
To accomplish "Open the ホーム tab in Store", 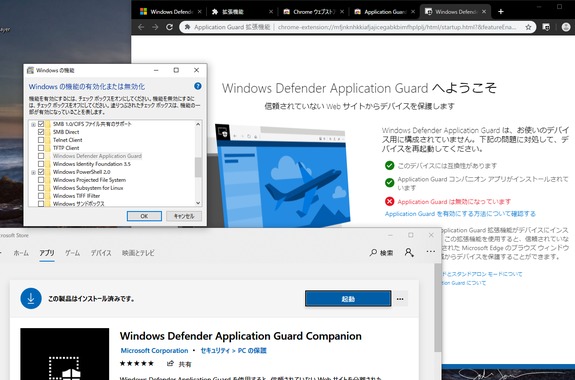I will click(x=21, y=253).
